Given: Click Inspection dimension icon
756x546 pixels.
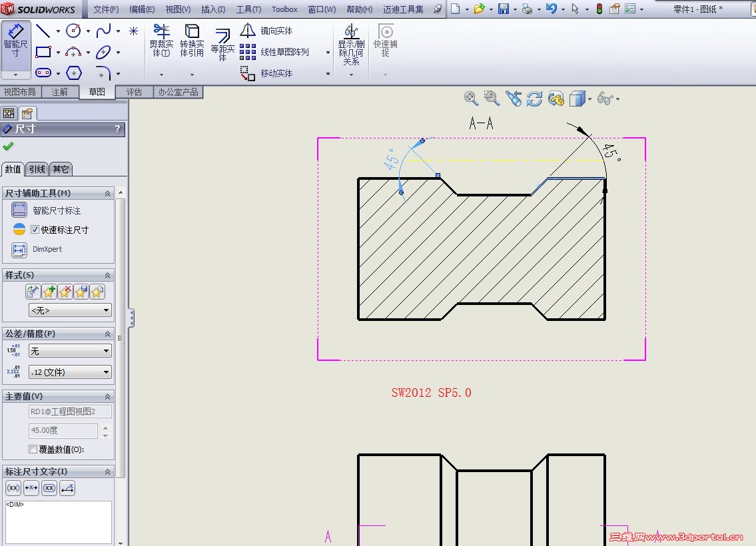Looking at the screenshot, I should click(49, 487).
